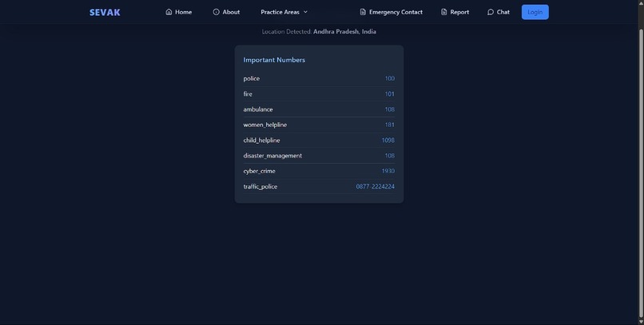
Task: Click the Important Numbers heading
Action: 274,60
